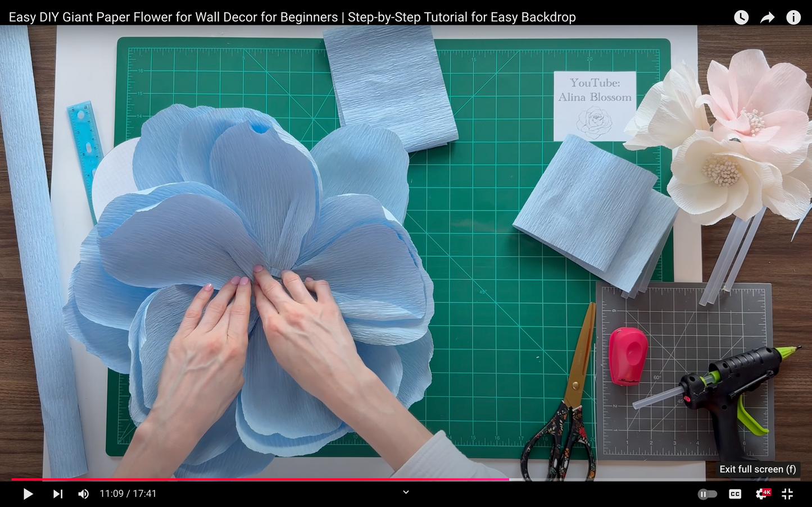The width and height of the screenshot is (812, 507).
Task: Open the Share options
Action: click(767, 17)
